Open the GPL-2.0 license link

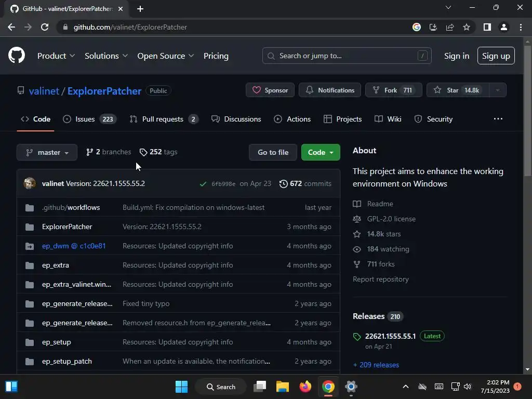point(384,219)
